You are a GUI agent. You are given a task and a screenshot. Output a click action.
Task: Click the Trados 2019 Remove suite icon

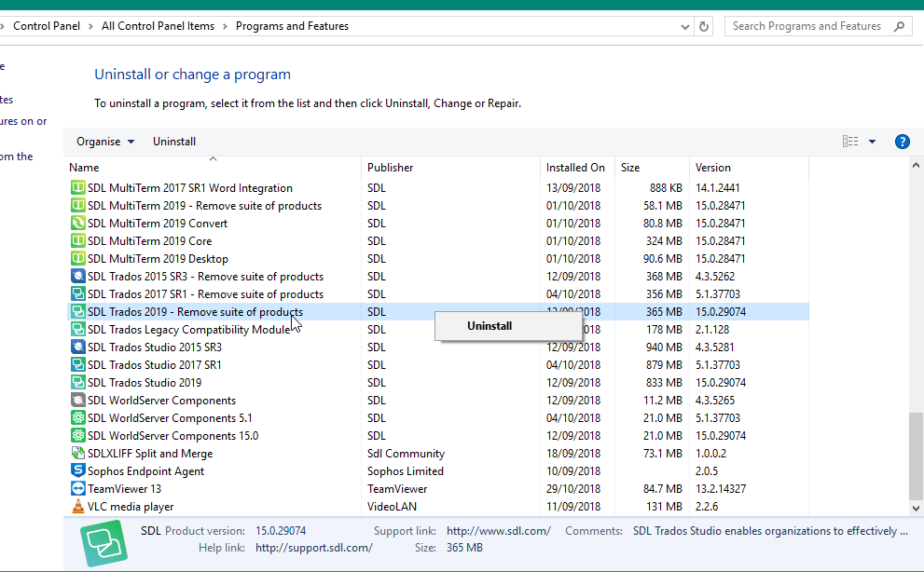[77, 312]
